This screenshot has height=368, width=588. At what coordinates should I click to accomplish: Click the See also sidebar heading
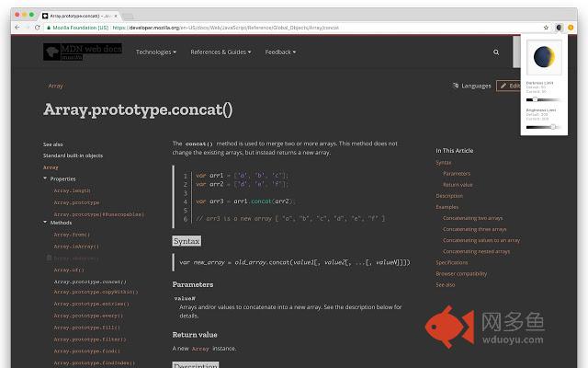53,144
